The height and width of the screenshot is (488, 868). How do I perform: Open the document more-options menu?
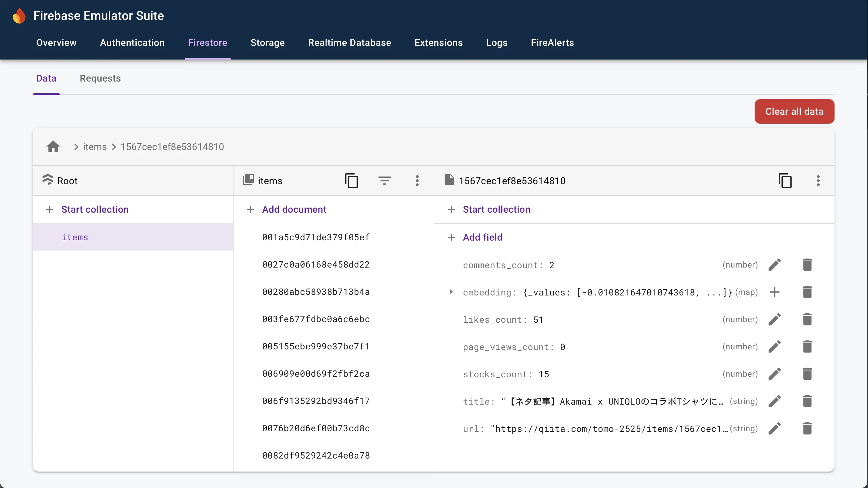[818, 181]
